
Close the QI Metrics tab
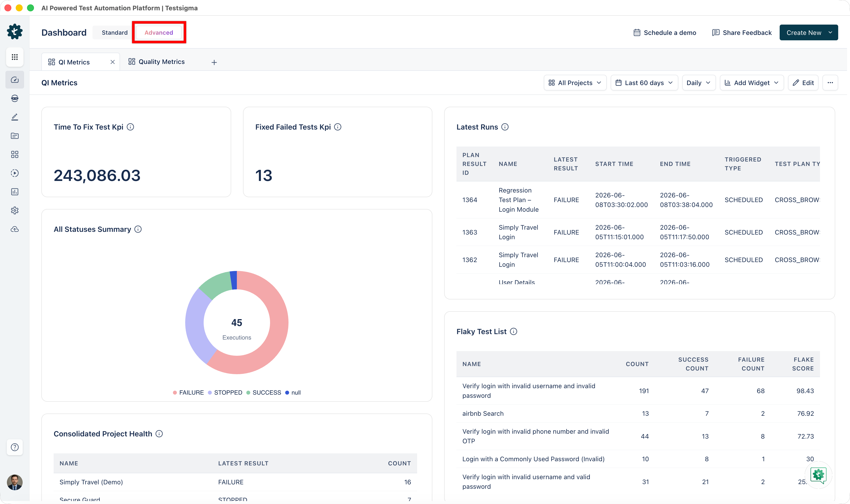[112, 62]
